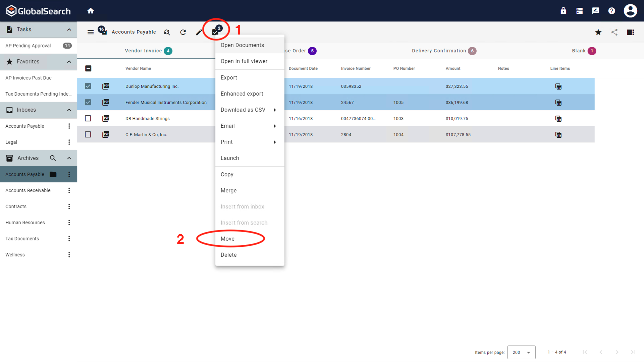Click the share icon in toolbar
This screenshot has height=362, width=644.
click(x=614, y=32)
